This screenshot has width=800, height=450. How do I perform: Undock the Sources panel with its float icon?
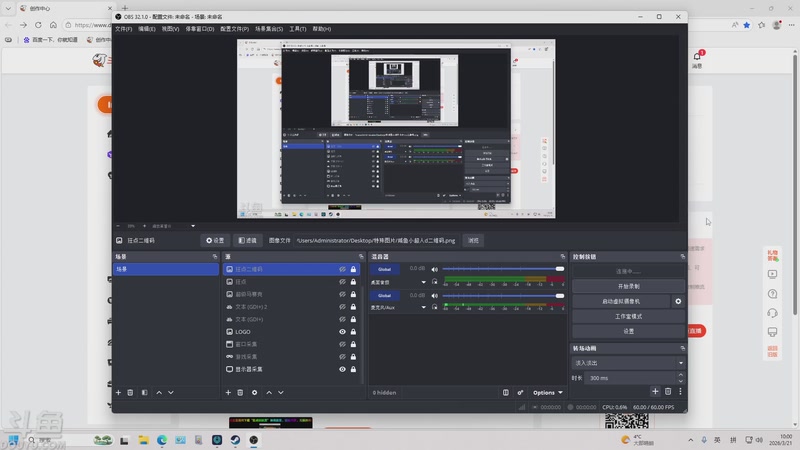(361, 256)
